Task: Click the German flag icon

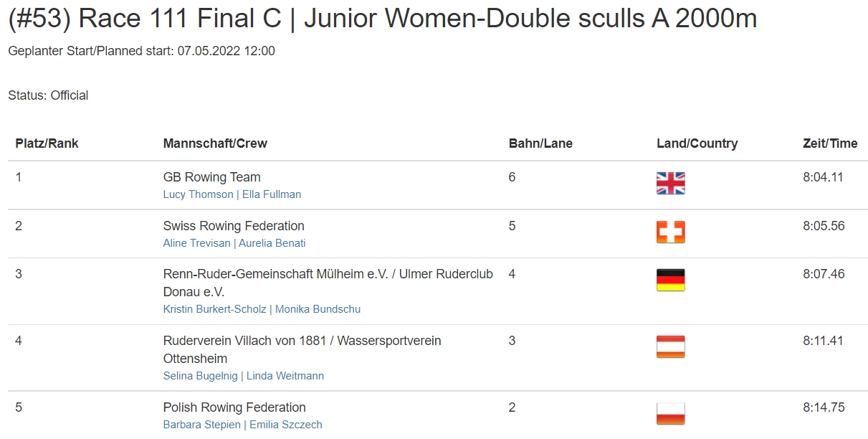Action: tap(670, 280)
